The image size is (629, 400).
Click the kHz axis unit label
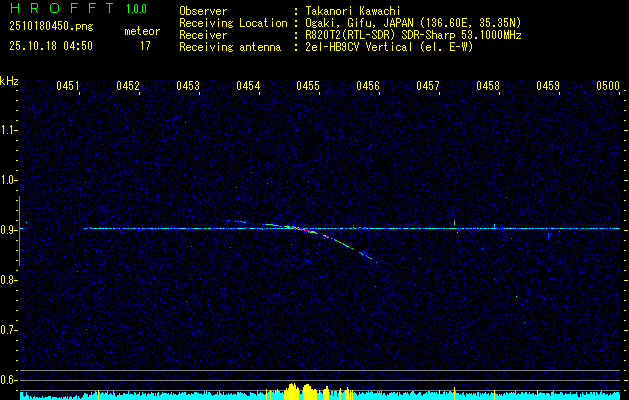click(9, 80)
